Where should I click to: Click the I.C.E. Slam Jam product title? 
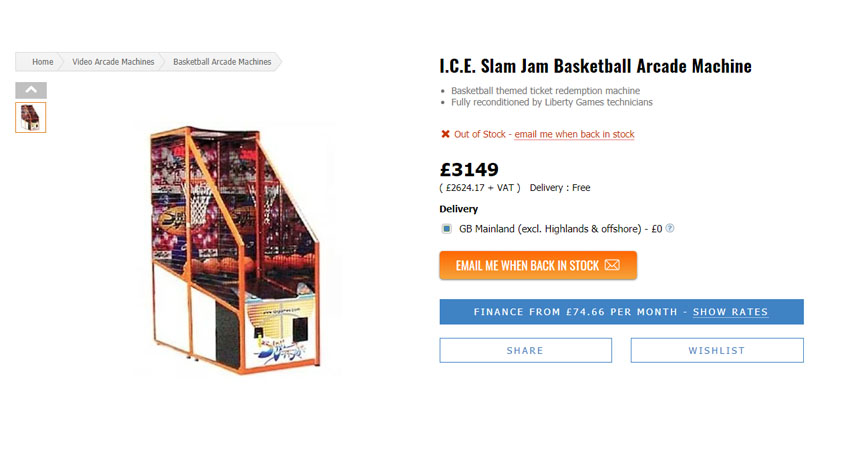[595, 67]
